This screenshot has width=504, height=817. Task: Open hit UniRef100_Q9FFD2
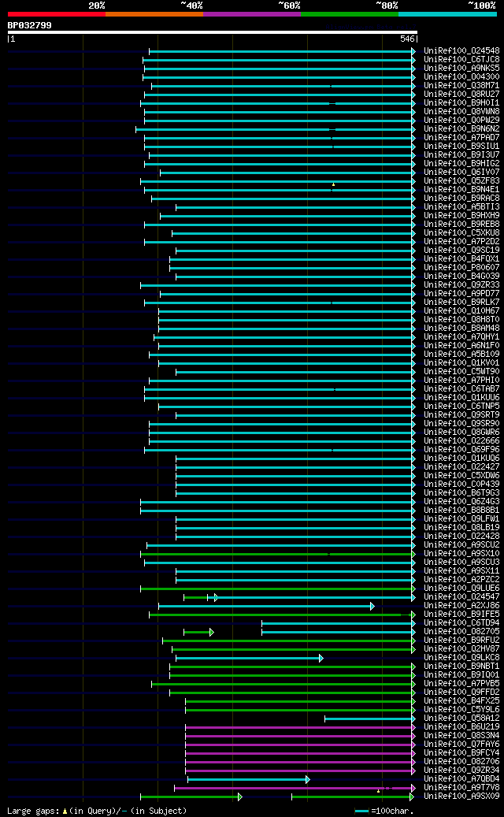tap(461, 692)
